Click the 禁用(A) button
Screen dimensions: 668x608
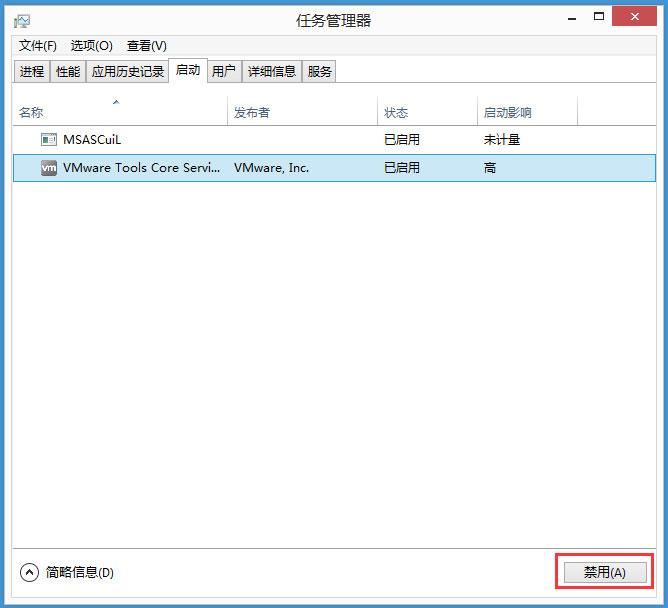(x=605, y=572)
